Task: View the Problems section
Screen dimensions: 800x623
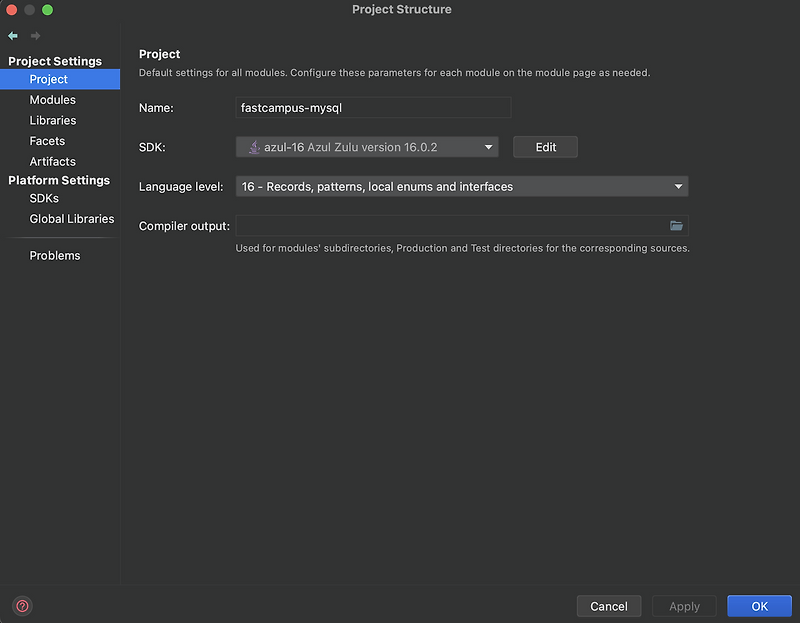Action: click(54, 255)
